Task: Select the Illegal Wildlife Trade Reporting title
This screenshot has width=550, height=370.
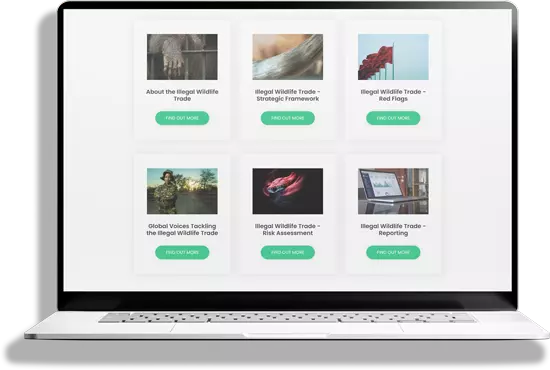Action: (393, 229)
